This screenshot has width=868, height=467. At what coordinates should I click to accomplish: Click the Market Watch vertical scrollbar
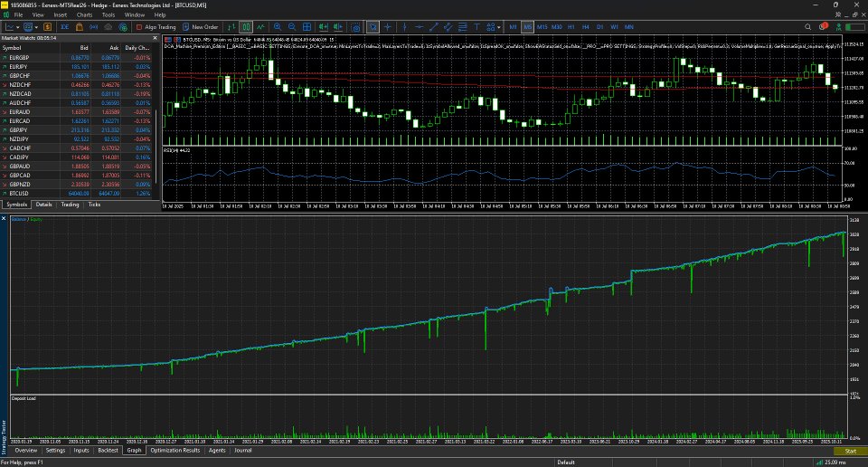tap(156, 147)
